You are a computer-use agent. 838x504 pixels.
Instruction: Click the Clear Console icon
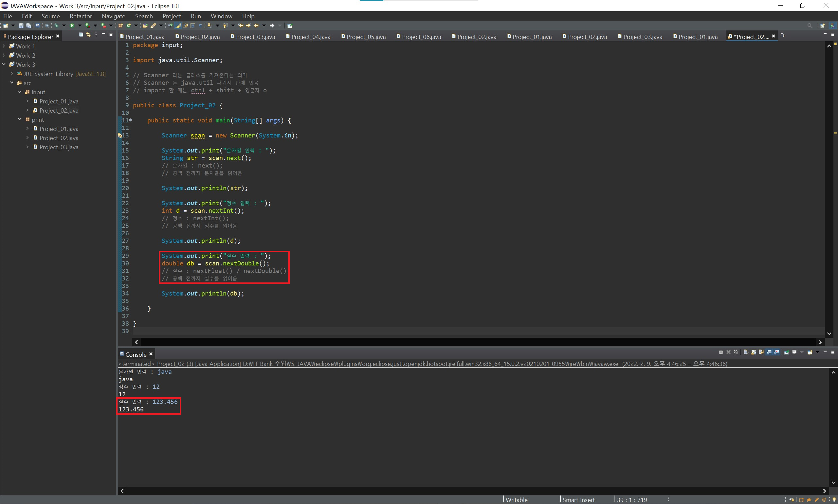(x=746, y=352)
